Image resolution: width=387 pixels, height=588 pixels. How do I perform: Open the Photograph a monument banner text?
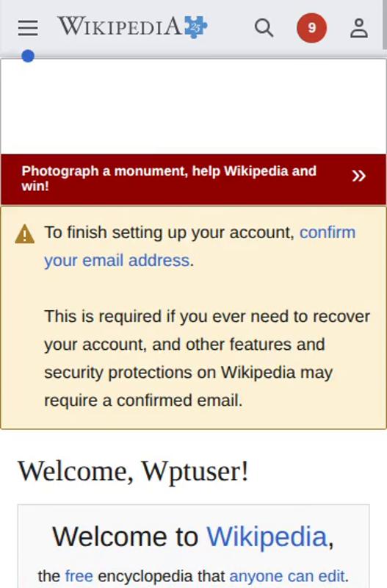169,178
